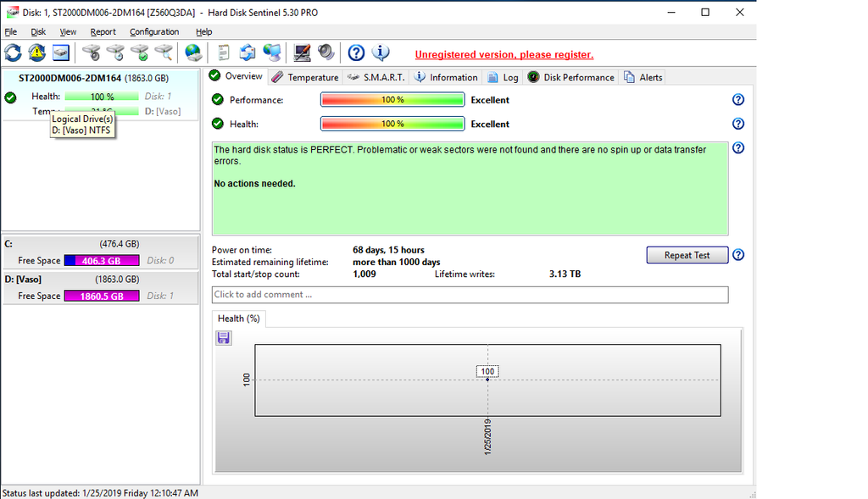Switch to the Log tab
This screenshot has width=868, height=499.
click(504, 77)
